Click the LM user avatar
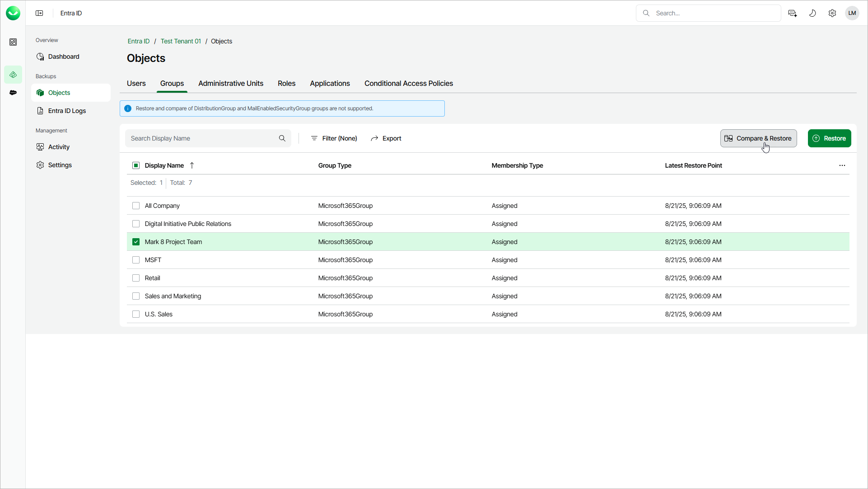Image resolution: width=868 pixels, height=489 pixels. click(852, 13)
